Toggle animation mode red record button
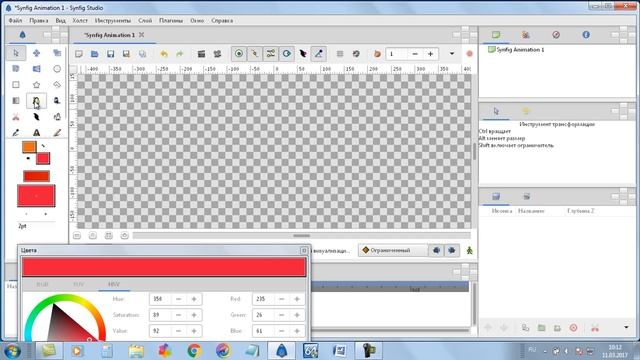Viewport: 640px width, 360px height. pos(469,54)
